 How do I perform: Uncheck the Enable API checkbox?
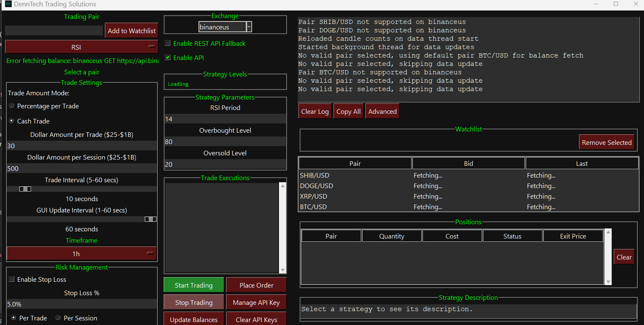pos(167,58)
